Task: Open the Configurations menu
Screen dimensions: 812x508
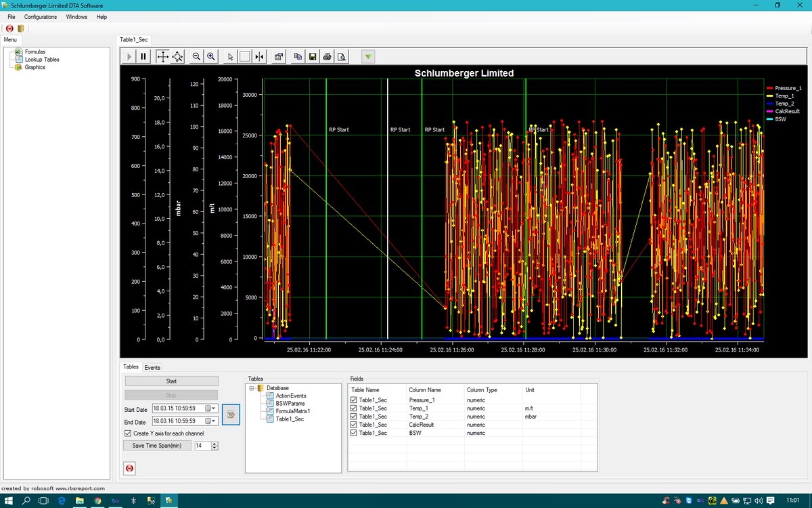Action: pos(41,17)
